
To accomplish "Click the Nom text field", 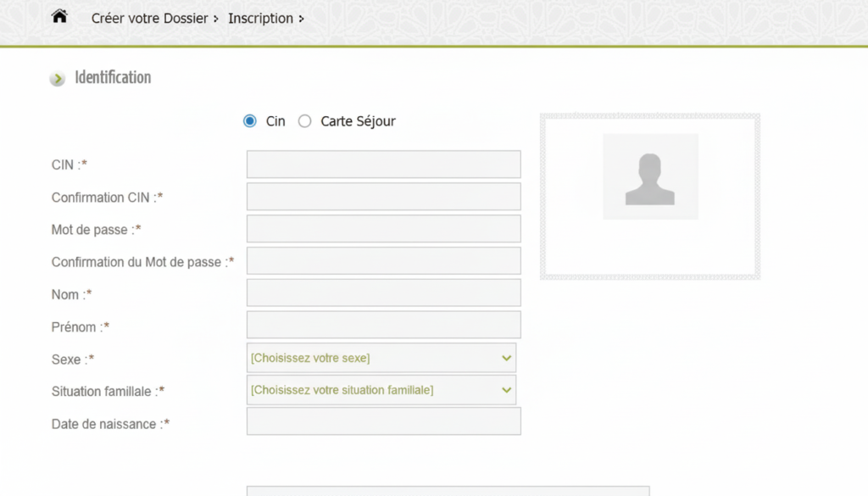I will tap(383, 293).
